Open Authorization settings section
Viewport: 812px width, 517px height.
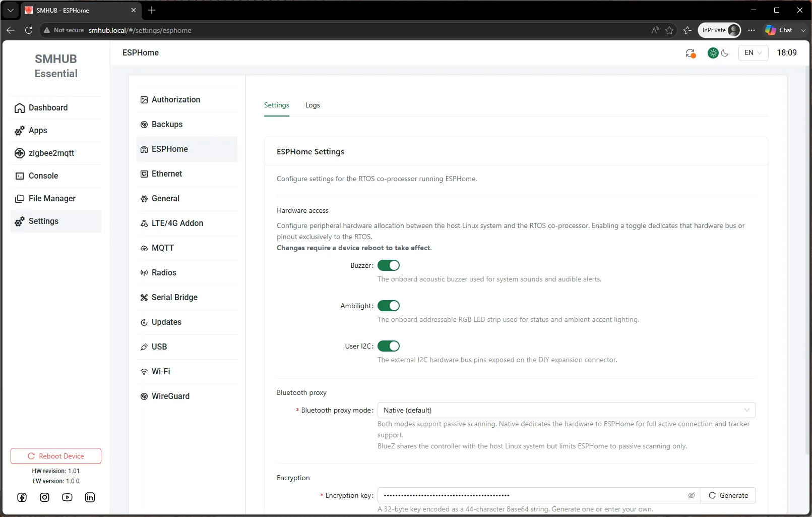coord(187,100)
